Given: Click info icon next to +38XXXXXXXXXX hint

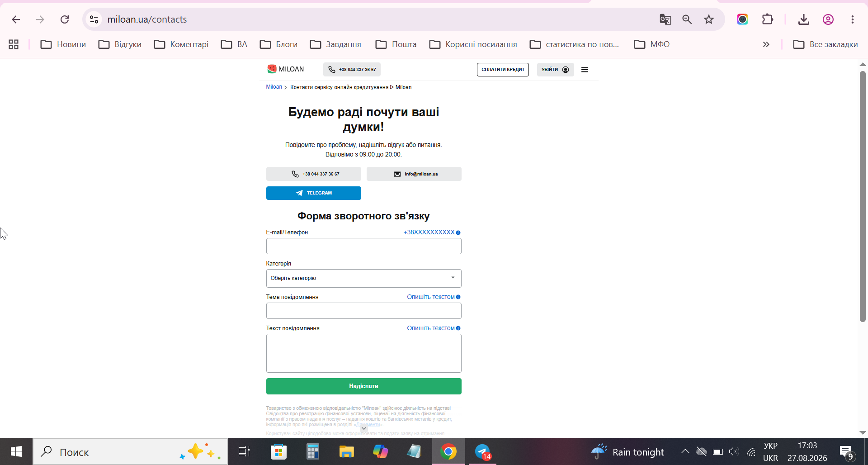Looking at the screenshot, I should [x=458, y=232].
